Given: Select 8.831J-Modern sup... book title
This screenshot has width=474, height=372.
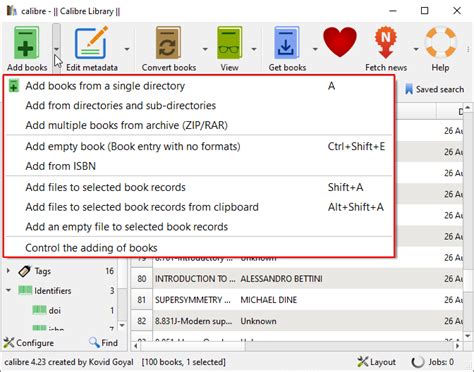Looking at the screenshot, I should point(193,321).
